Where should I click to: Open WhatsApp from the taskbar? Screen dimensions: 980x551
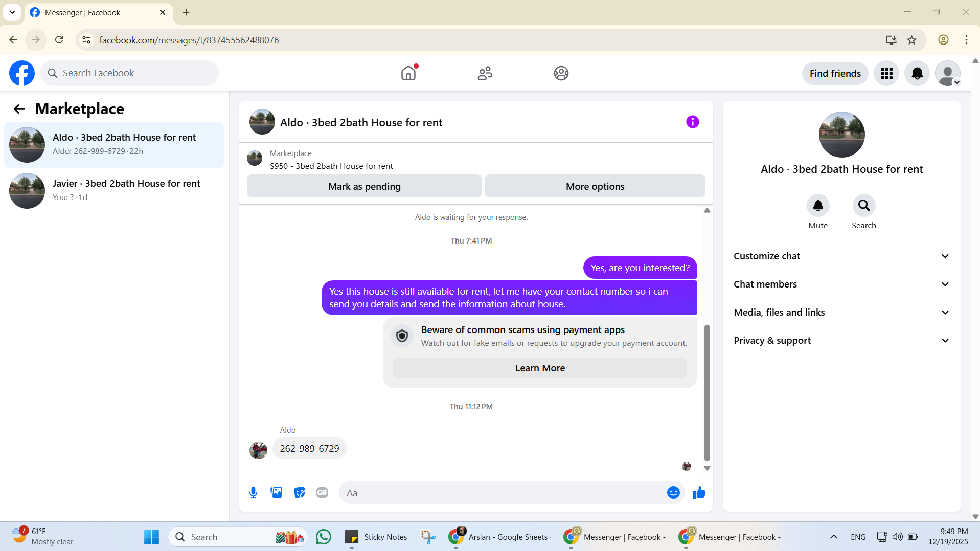[x=323, y=537]
